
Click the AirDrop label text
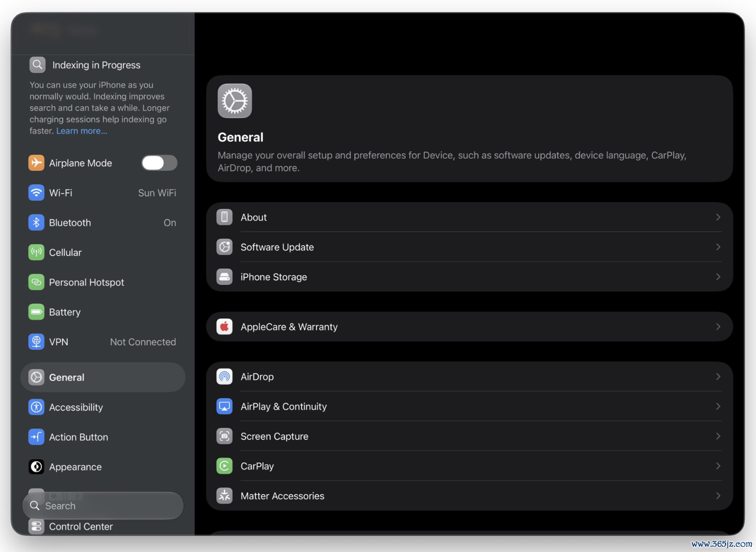[257, 377]
